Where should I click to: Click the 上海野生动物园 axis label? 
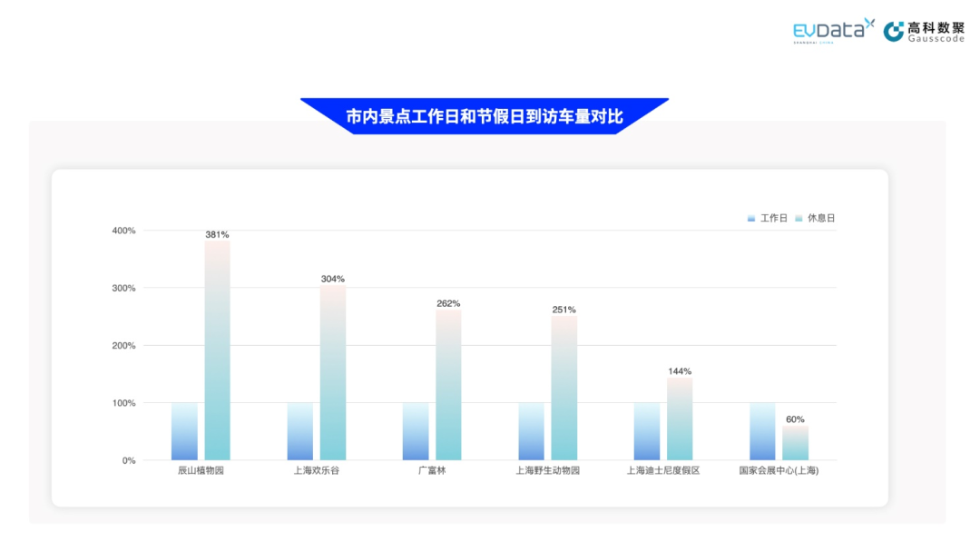pyautogui.click(x=547, y=471)
